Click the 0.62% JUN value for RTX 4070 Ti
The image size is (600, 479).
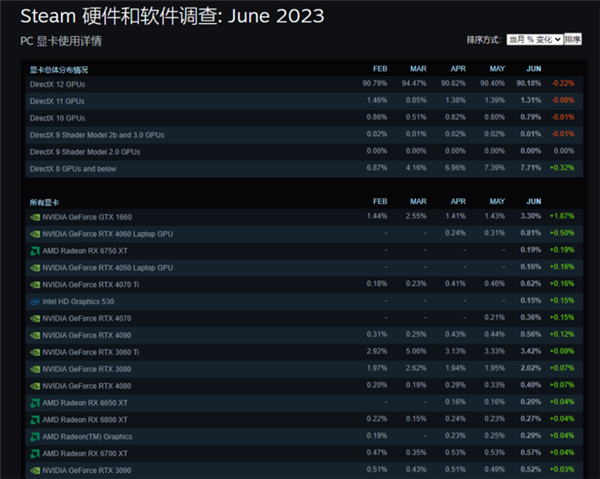(530, 284)
